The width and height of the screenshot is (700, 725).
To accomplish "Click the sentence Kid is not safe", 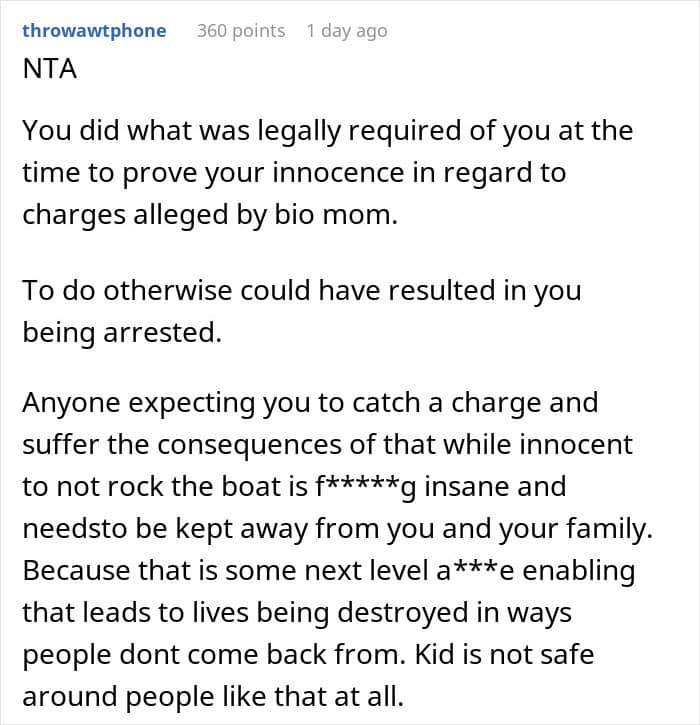I will coord(504,655).
